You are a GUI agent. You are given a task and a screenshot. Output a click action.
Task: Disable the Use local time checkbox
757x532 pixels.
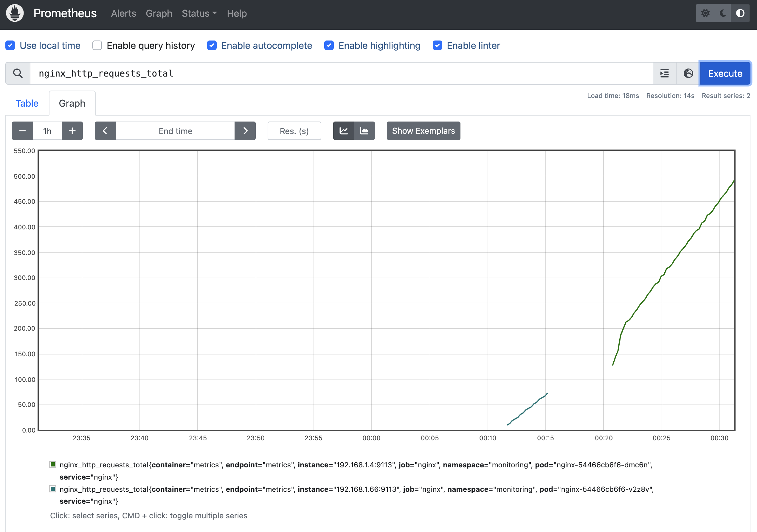(x=10, y=46)
